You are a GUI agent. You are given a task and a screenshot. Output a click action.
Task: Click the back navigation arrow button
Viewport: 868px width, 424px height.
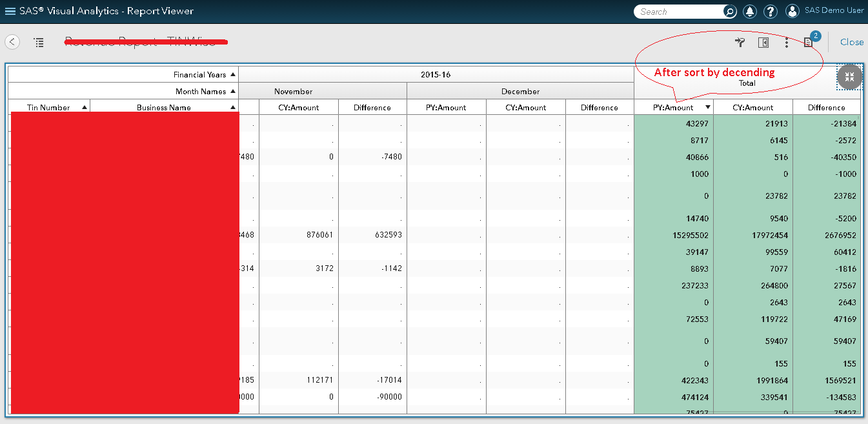click(12, 41)
